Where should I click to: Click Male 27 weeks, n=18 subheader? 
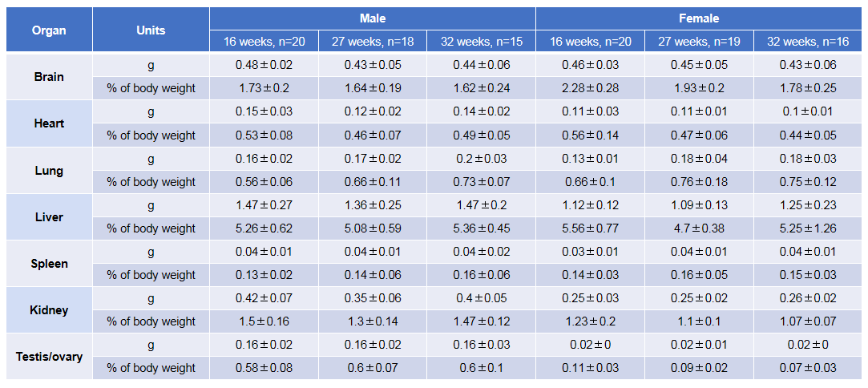[373, 42]
